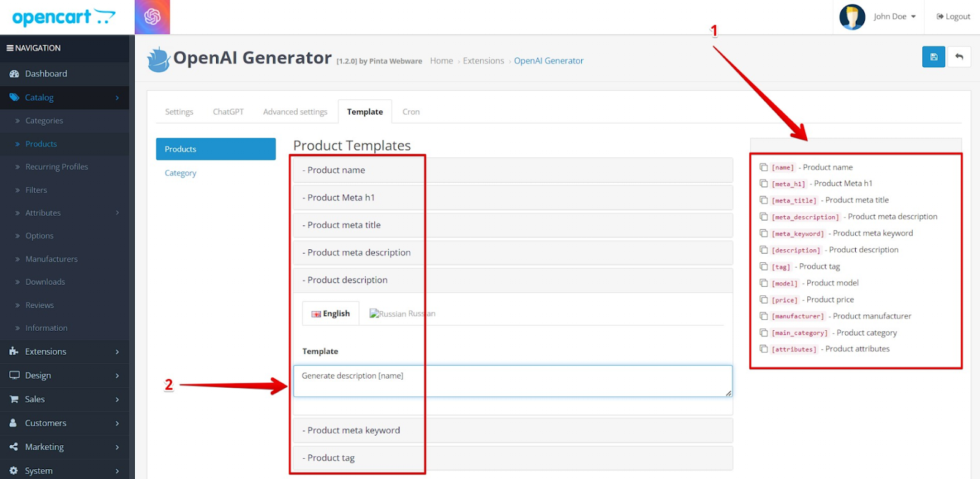Click the OpenAI Generator breadcrumb link
Viewport: 980px width, 479px height.
tap(549, 61)
